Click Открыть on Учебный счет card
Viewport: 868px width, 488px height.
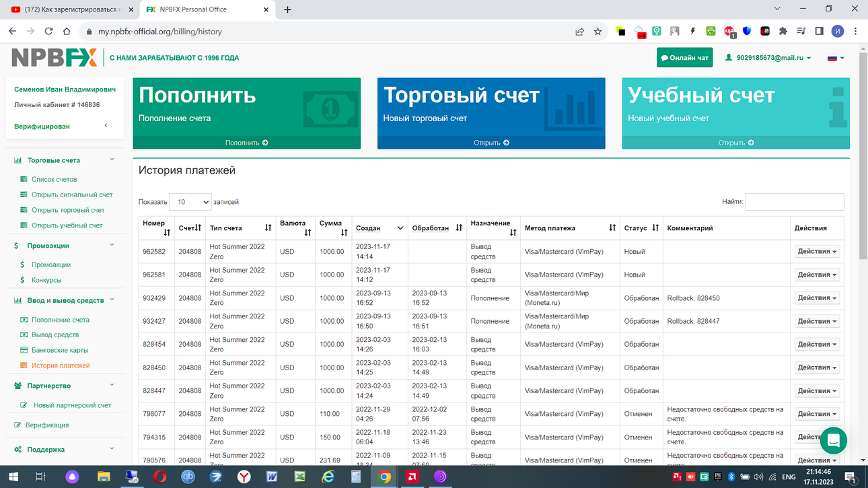click(735, 143)
